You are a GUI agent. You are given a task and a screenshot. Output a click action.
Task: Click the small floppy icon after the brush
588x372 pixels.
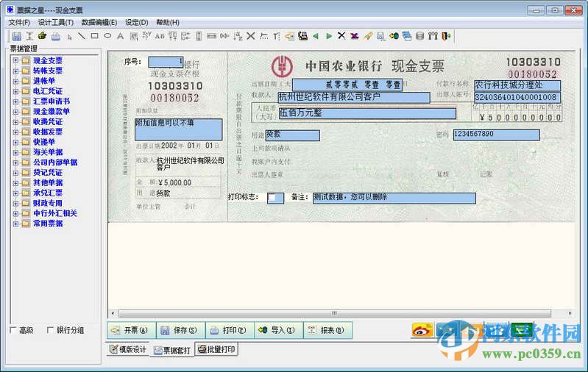coord(380,36)
